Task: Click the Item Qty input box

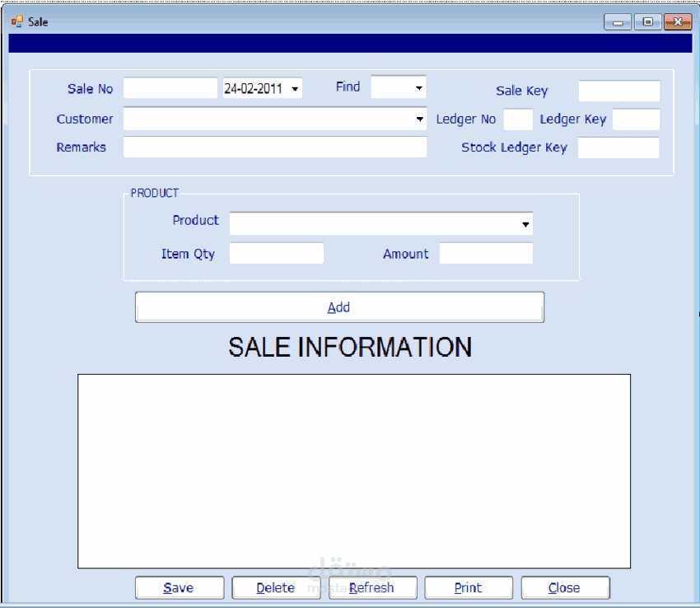Action: coord(276,253)
